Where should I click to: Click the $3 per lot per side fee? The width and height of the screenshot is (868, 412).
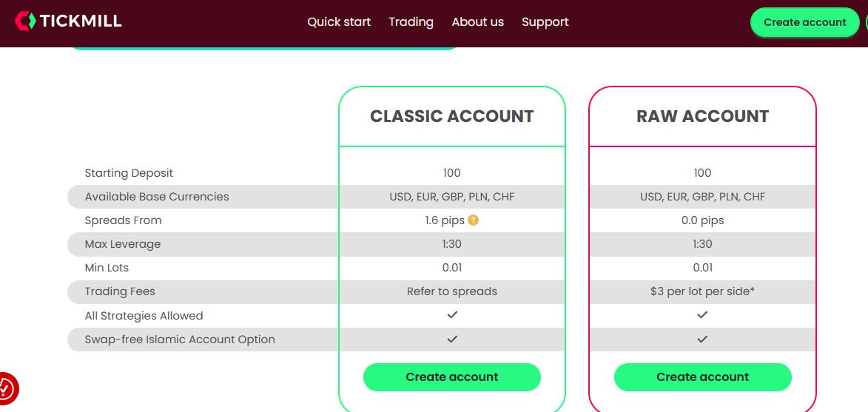point(702,291)
